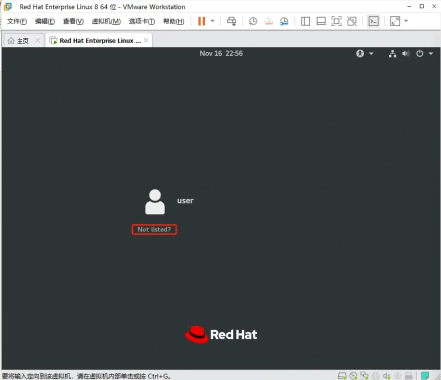441x380 pixels.
Task: Click the sound card status icon
Action: coord(387,376)
